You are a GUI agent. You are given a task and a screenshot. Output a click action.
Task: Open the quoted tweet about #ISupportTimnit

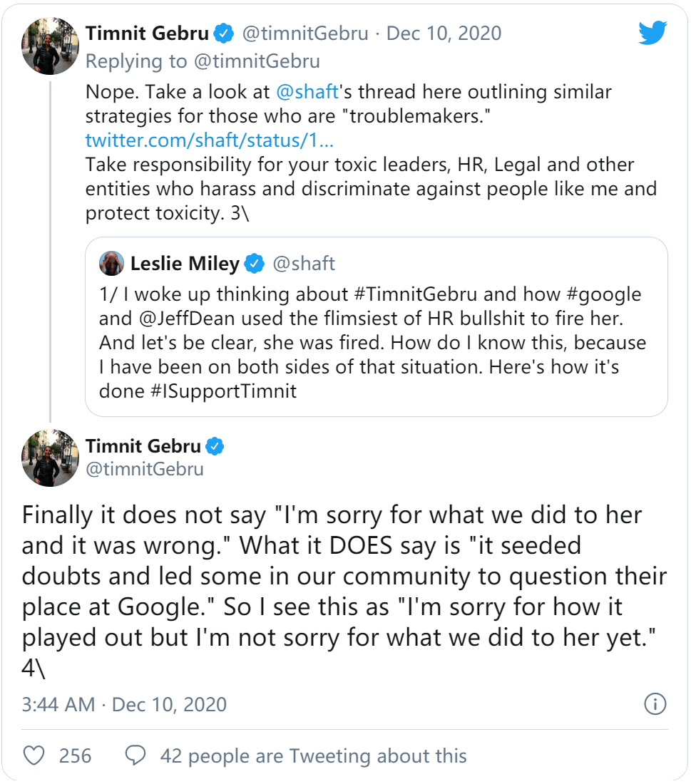click(x=376, y=342)
